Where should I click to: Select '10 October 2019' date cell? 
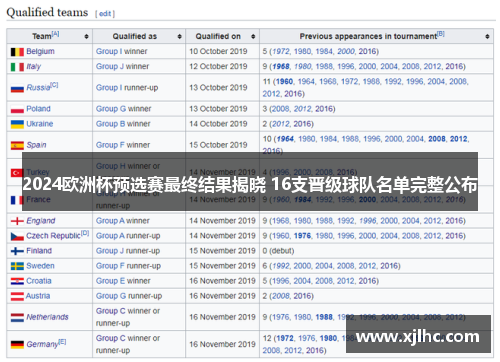click(x=218, y=51)
